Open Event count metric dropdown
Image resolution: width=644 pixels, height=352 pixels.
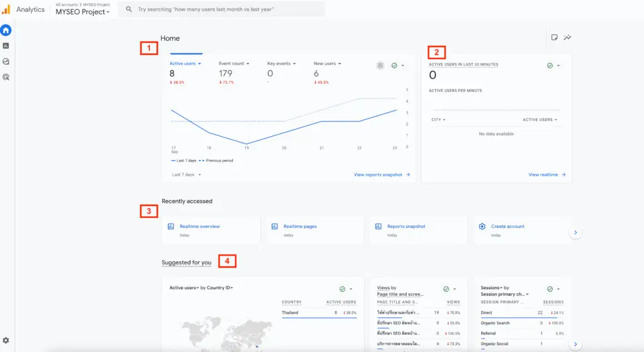(234, 64)
